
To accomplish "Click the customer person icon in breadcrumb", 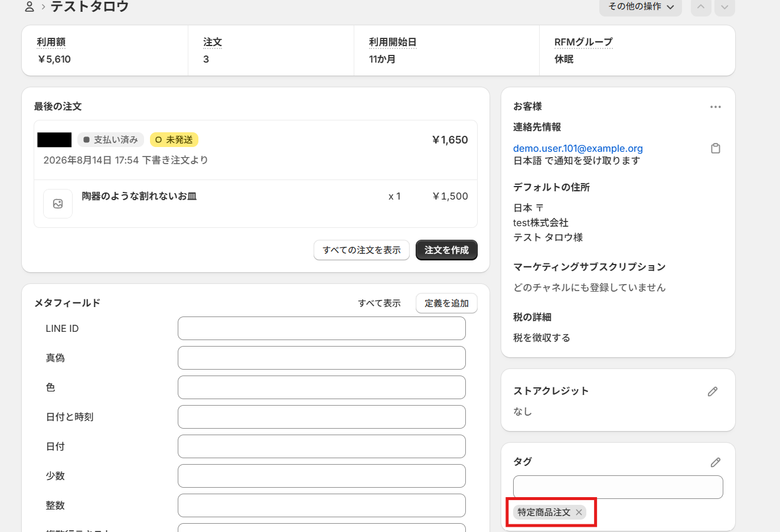I will click(x=29, y=7).
